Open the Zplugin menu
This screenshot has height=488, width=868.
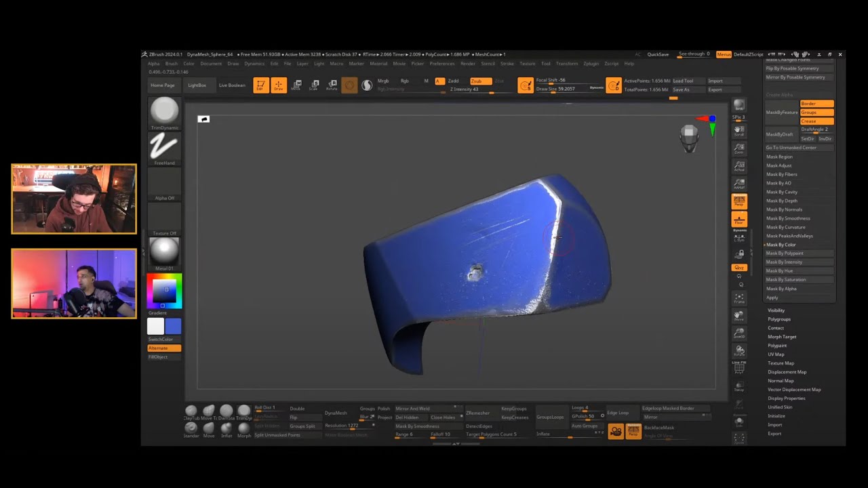pos(591,64)
